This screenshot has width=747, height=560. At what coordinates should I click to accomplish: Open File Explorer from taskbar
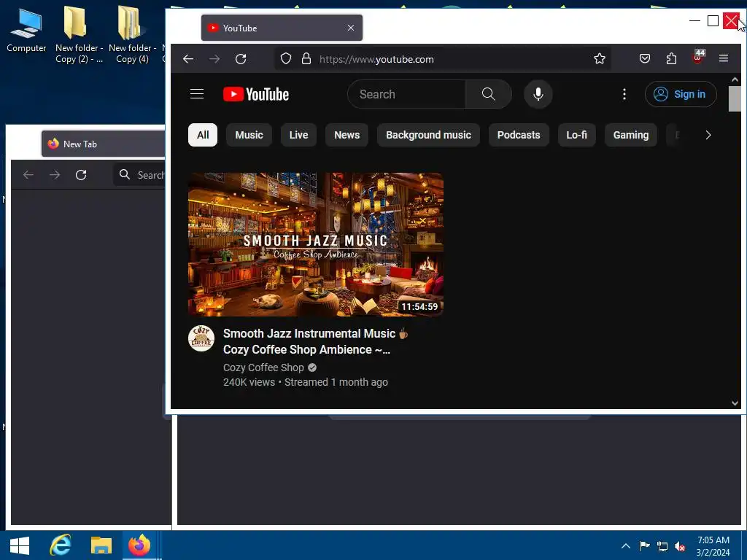[101, 545]
